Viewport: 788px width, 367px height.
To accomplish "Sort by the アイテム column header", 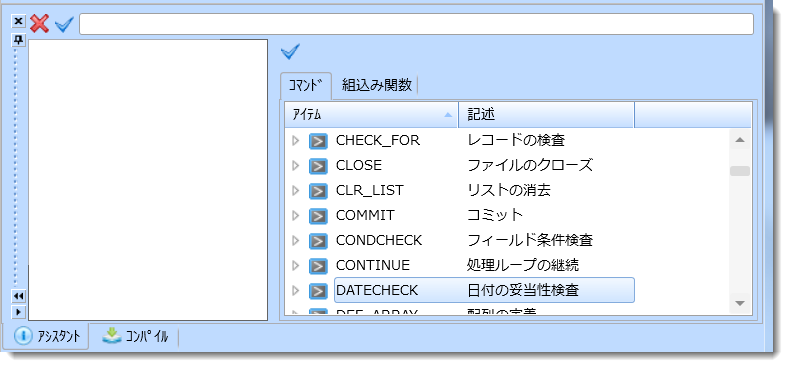I will (x=371, y=115).
